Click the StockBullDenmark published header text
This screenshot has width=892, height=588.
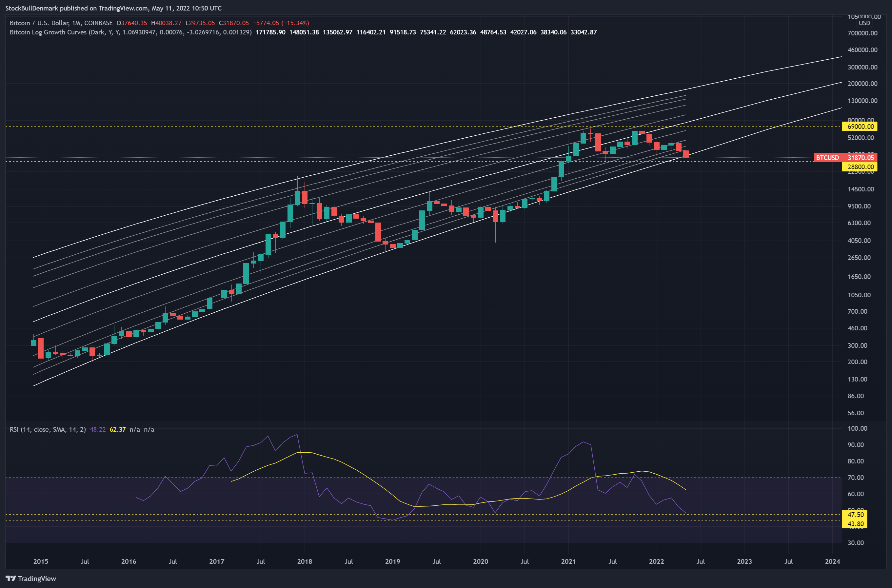tap(113, 8)
